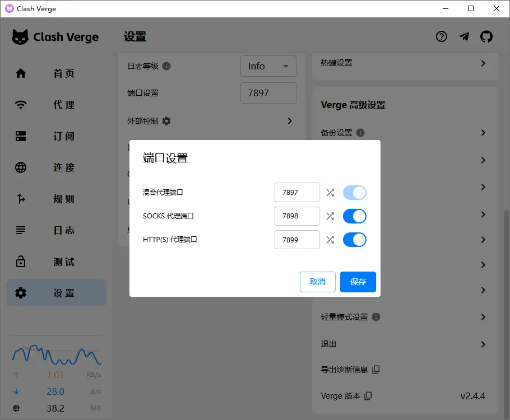Click the 38.2 memory usage value

coord(55,408)
